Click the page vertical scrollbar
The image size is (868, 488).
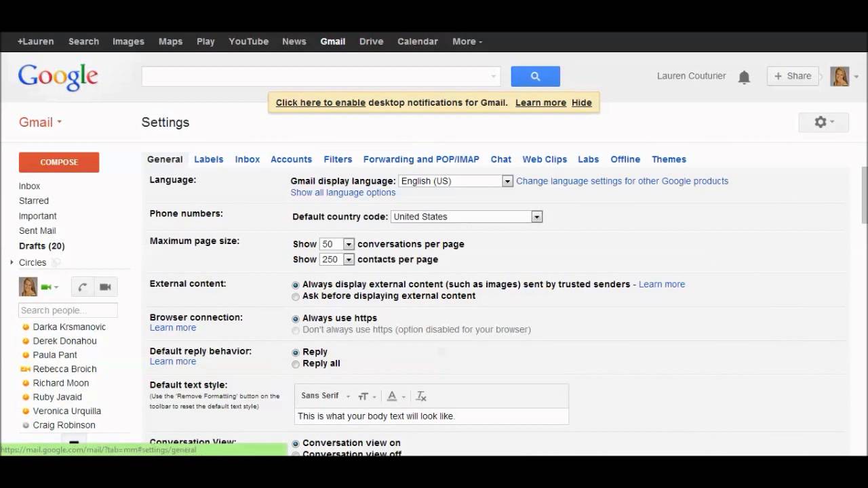click(x=865, y=195)
